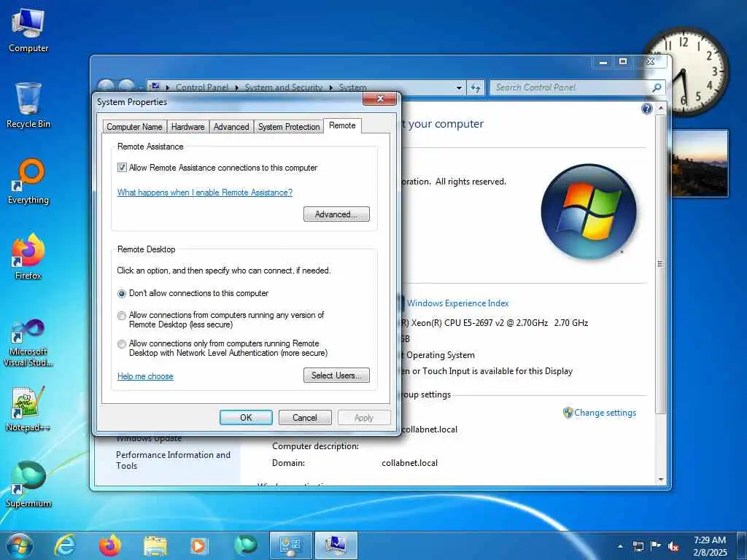Viewport: 747px width, 560px height.
Task: Select Allow connections from any Remote Desktop version
Action: 122,315
